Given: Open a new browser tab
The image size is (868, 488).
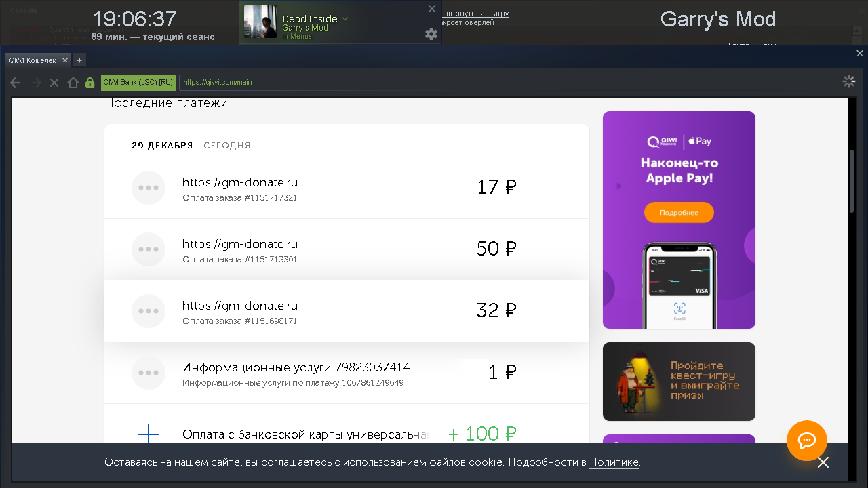Looking at the screenshot, I should [x=79, y=60].
